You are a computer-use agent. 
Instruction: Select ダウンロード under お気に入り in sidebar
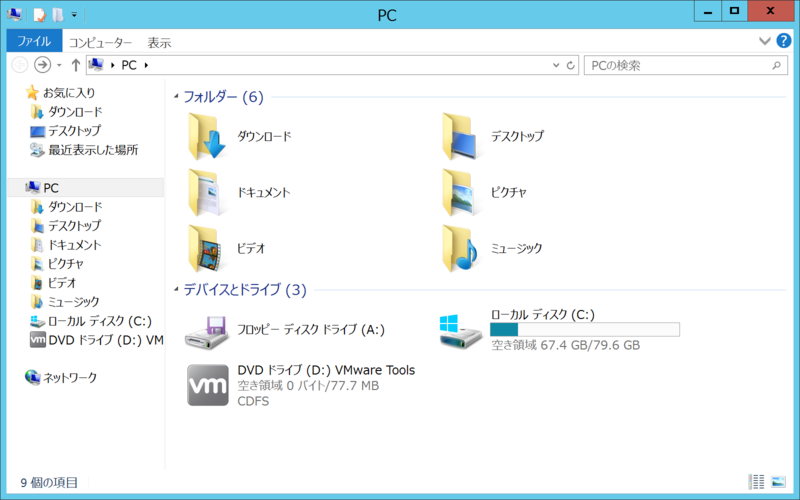pos(67,112)
